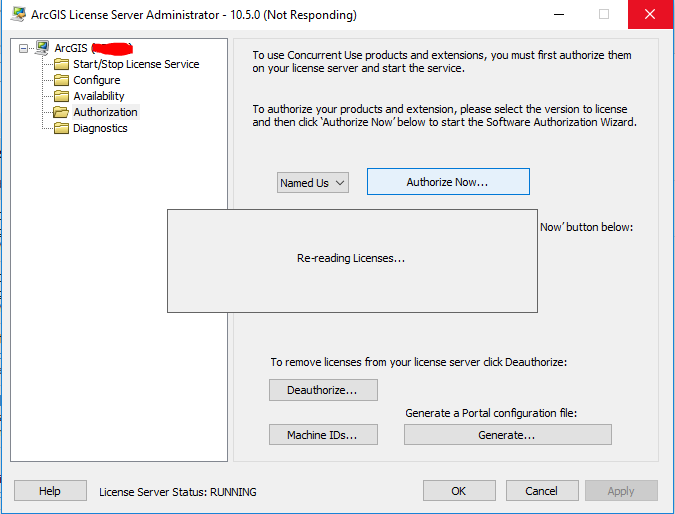Collapse the ArcGIS tree root node
This screenshot has height=514, width=675.
(x=23, y=48)
